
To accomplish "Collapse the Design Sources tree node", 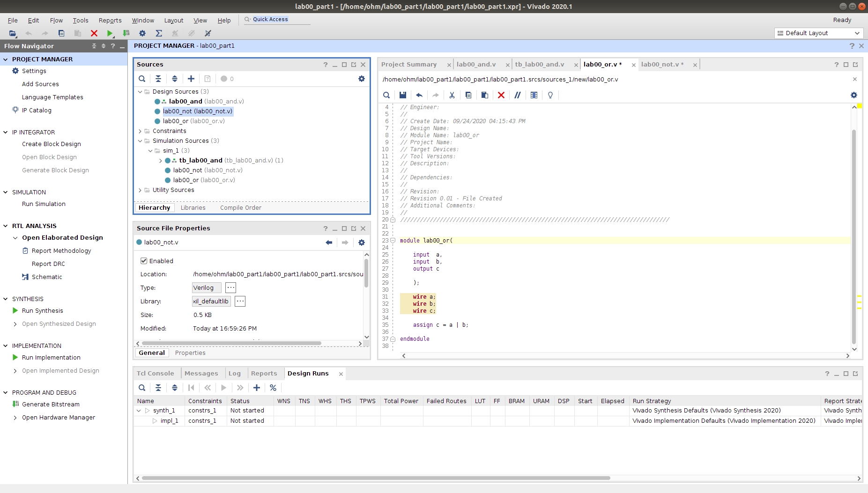I will pos(140,92).
